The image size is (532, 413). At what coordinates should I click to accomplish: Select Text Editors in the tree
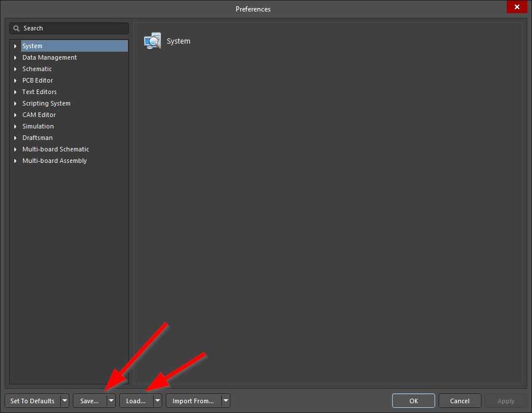coord(39,92)
